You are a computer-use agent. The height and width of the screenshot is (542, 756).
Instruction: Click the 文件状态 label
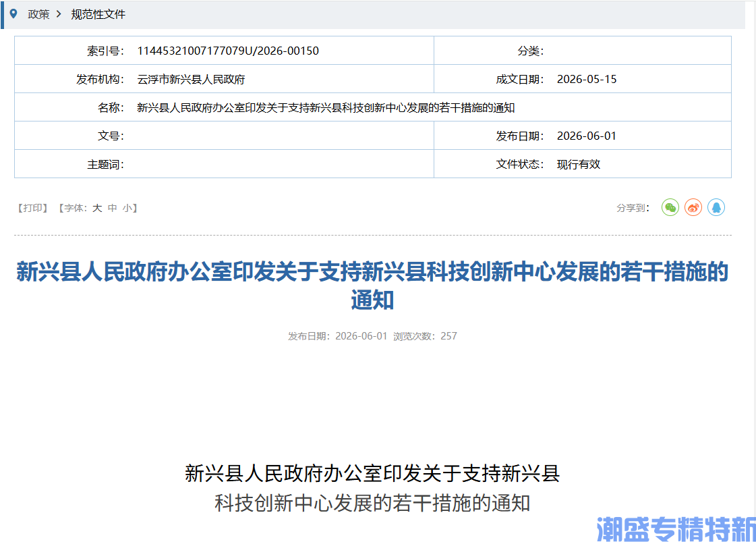tap(520, 165)
